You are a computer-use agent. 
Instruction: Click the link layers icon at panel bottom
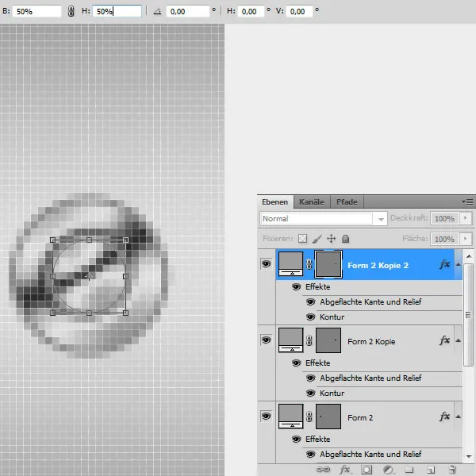(324, 470)
